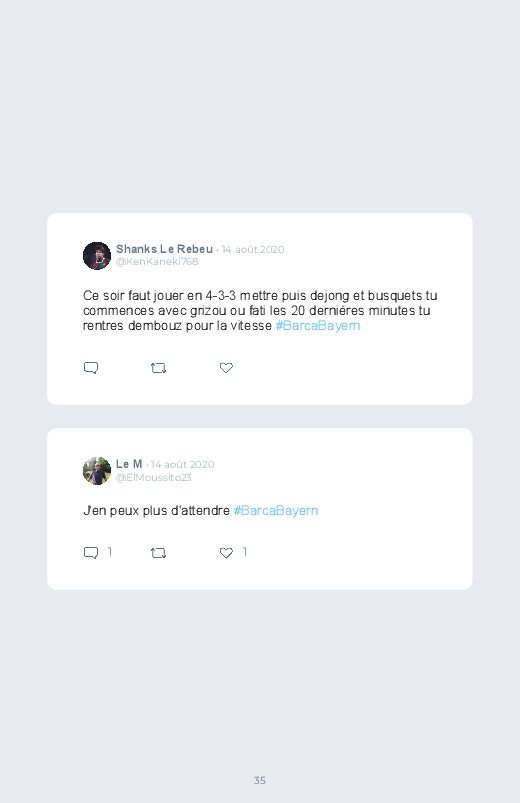Open Le M profile avatar
The image size is (520, 803).
point(97,471)
